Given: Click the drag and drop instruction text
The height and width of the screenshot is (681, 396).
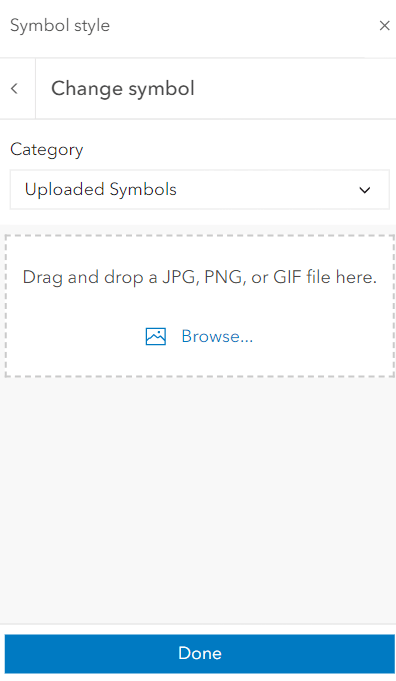Looking at the screenshot, I should click(200, 277).
